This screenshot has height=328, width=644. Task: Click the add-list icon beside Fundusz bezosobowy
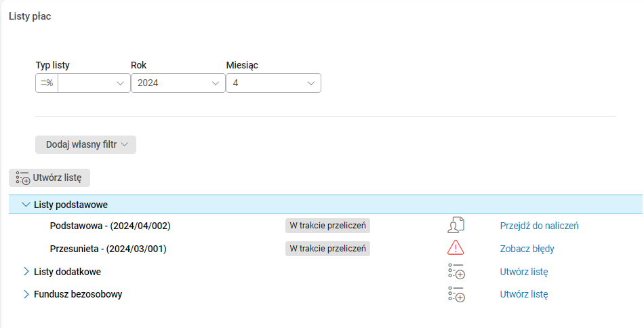point(456,294)
